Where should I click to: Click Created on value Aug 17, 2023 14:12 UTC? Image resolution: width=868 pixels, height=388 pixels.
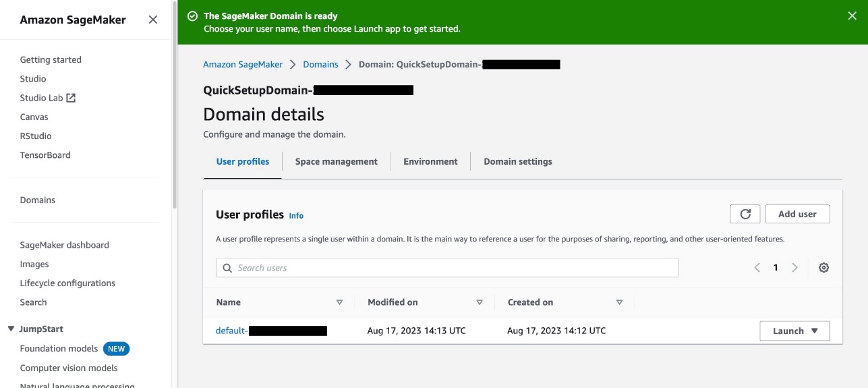coord(556,331)
